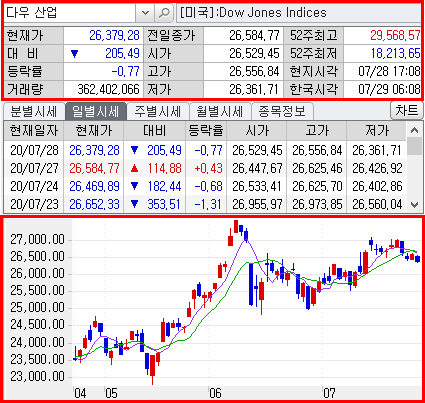Click the 06 month marker on chart axis
This screenshot has height=403, width=425.
215,394
